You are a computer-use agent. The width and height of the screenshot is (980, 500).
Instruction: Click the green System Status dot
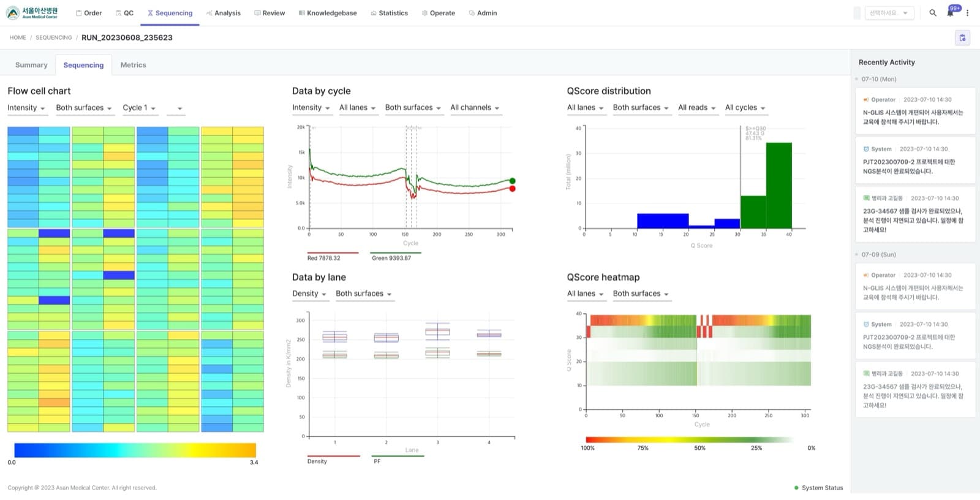(796, 488)
